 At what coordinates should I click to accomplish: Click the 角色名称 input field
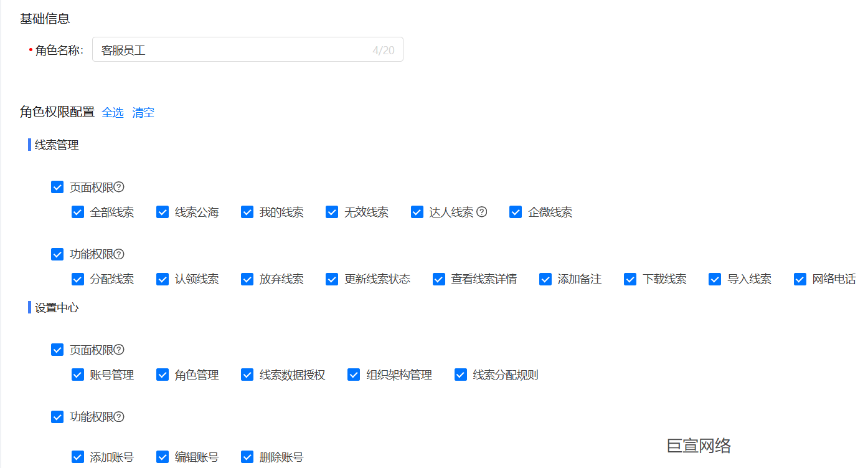pyautogui.click(x=248, y=50)
